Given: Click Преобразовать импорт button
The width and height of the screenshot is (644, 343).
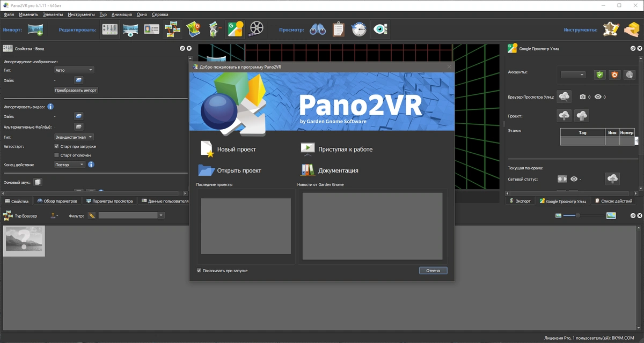Looking at the screenshot, I should click(76, 90).
